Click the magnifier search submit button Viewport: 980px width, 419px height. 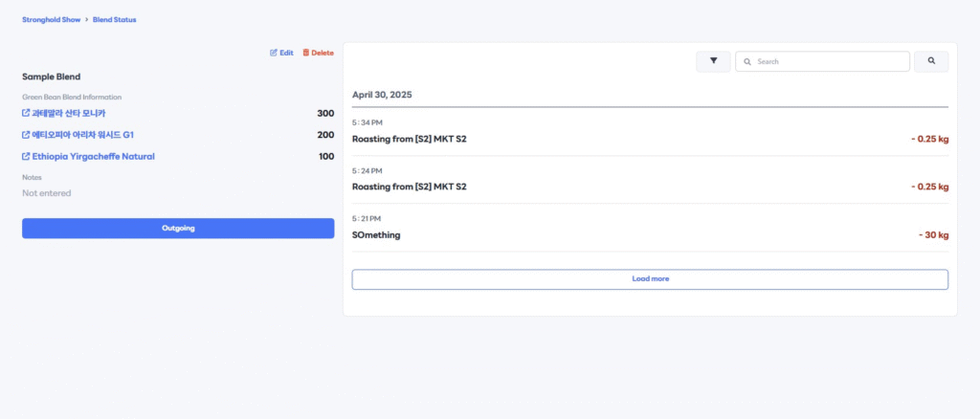[931, 61]
